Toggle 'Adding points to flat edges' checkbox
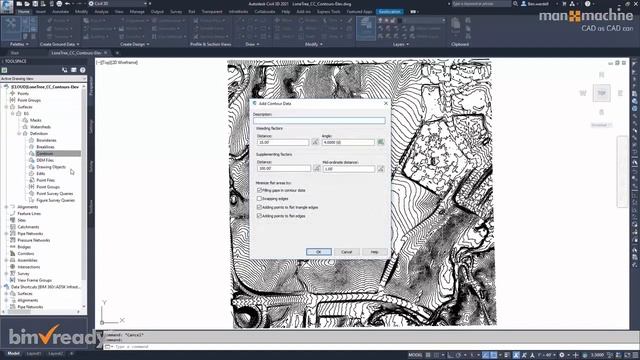This screenshot has height=360, width=640. 259,216
